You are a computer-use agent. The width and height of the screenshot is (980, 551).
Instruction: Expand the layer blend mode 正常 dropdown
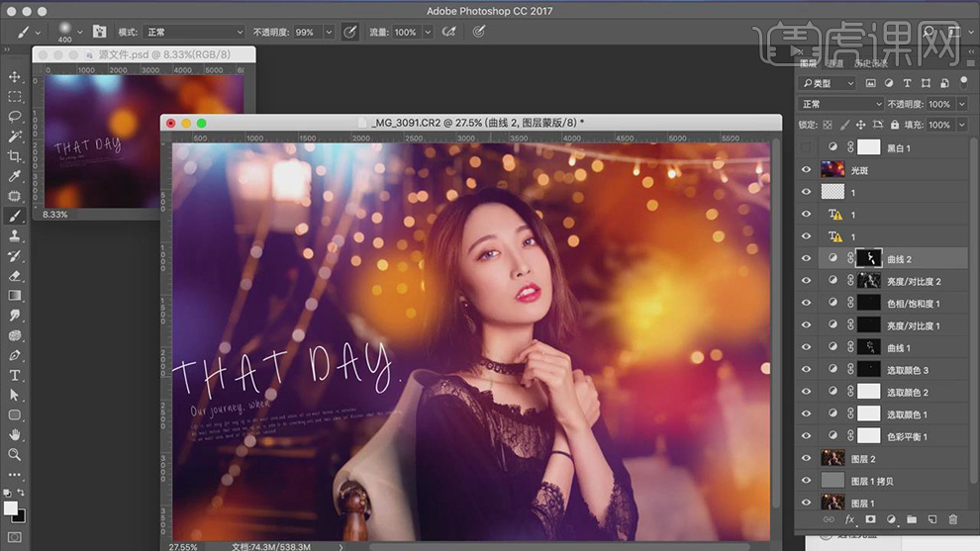[841, 104]
